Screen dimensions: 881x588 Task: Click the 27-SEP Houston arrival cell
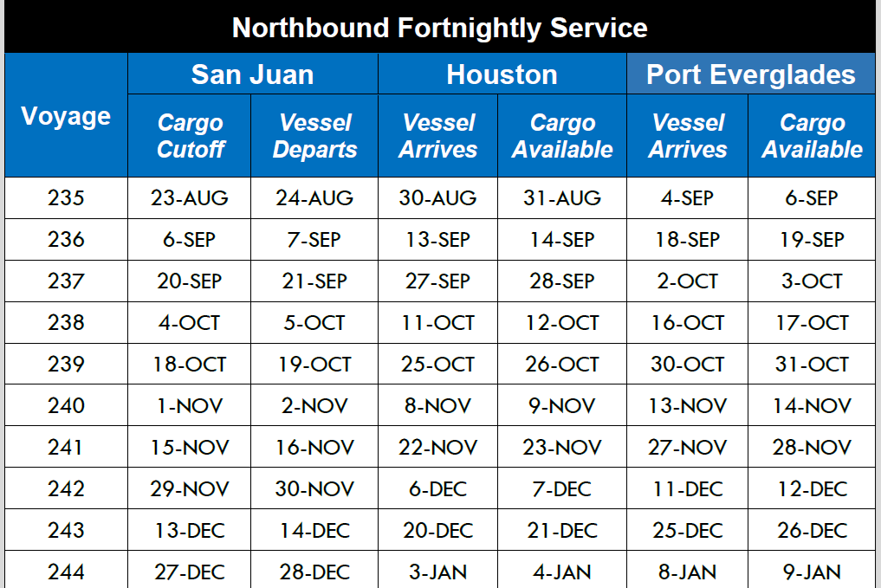click(x=438, y=281)
